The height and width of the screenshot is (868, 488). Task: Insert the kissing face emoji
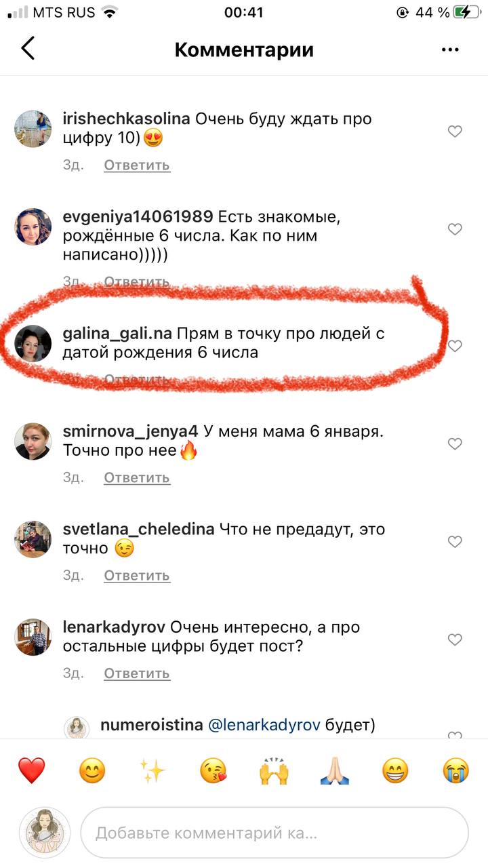[x=213, y=770]
